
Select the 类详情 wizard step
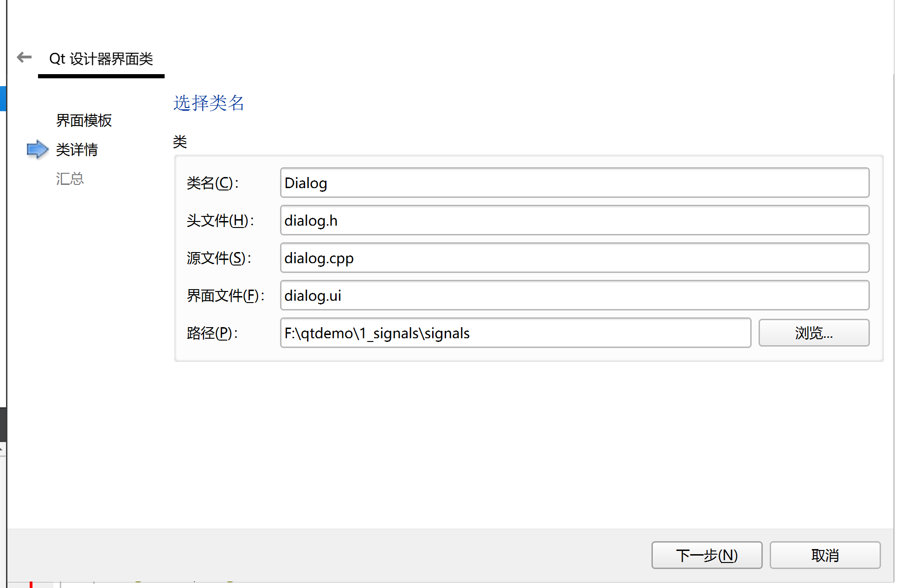pyautogui.click(x=77, y=150)
